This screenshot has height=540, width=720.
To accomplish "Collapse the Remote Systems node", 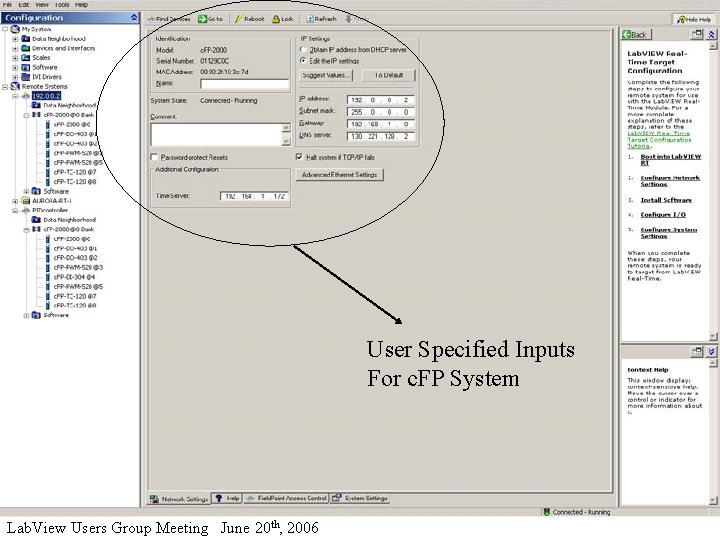I will 5,86.
